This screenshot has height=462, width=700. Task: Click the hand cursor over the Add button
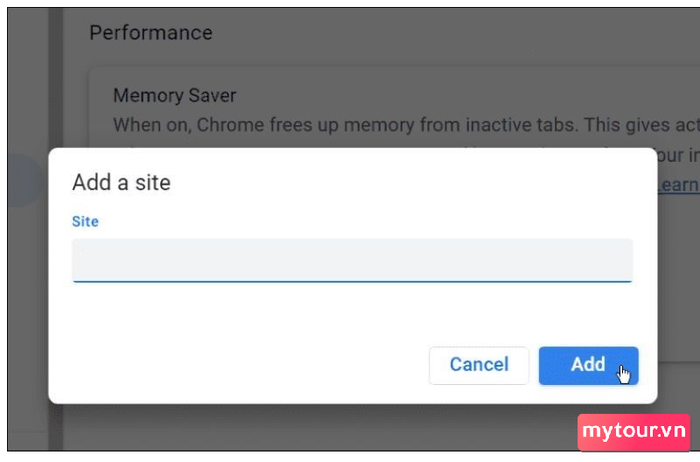click(624, 374)
